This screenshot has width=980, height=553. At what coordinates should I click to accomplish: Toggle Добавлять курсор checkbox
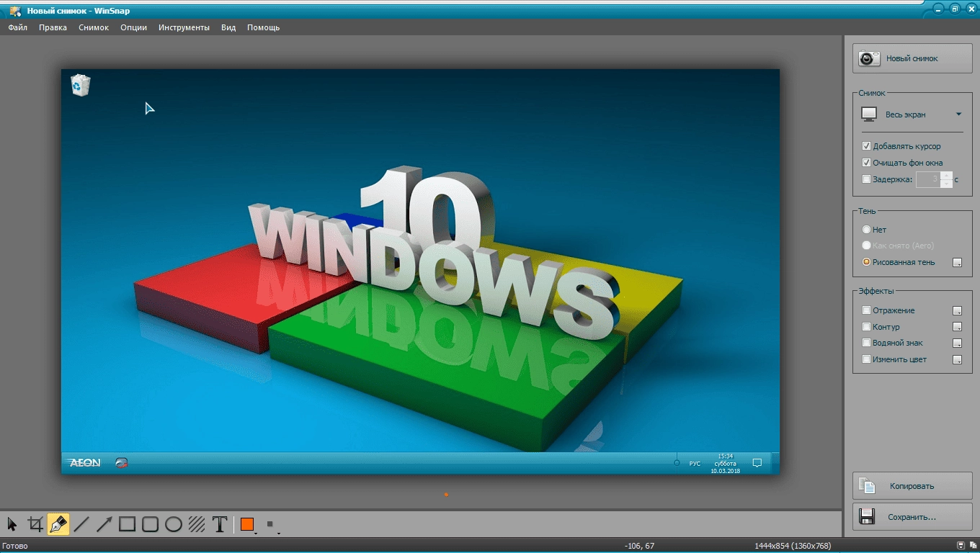[866, 146]
